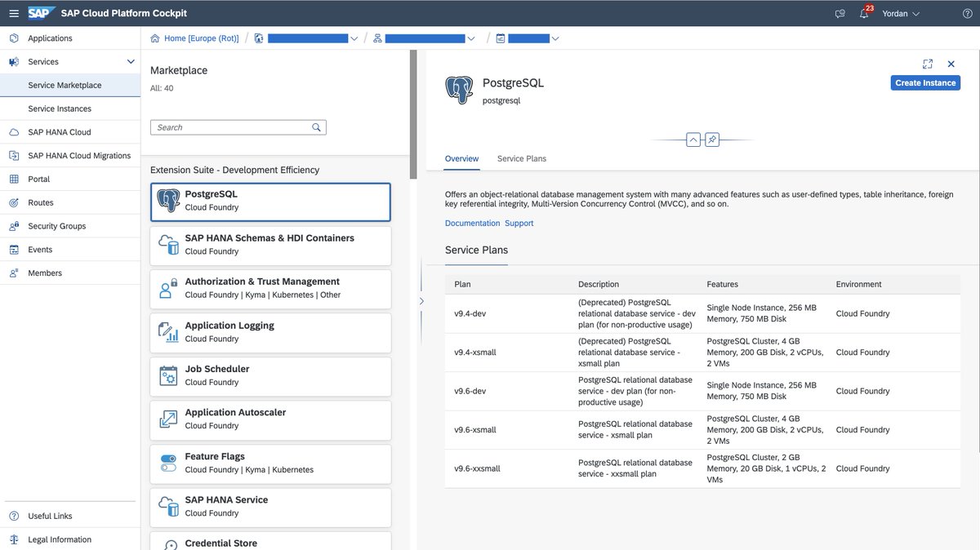Open the Yordan user menu
980x550 pixels.
pyautogui.click(x=901, y=14)
